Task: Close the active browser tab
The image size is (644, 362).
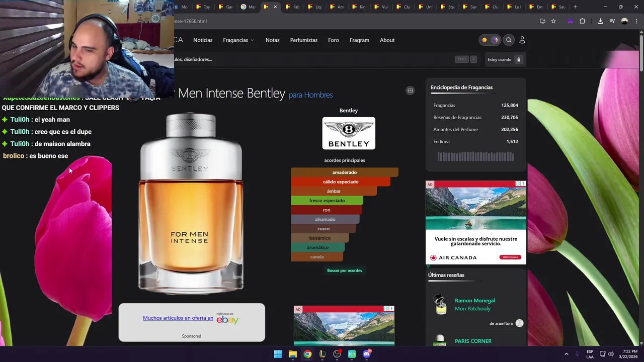Action: (x=275, y=7)
